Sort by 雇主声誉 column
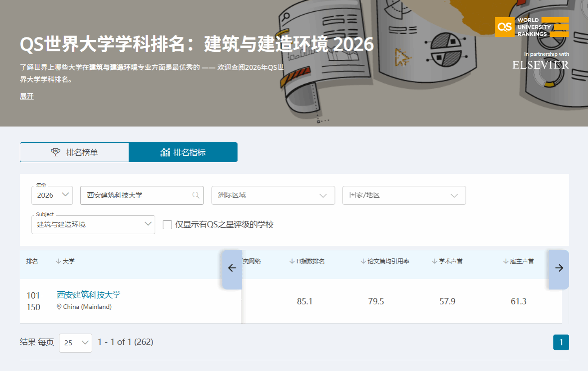 pyautogui.click(x=519, y=262)
